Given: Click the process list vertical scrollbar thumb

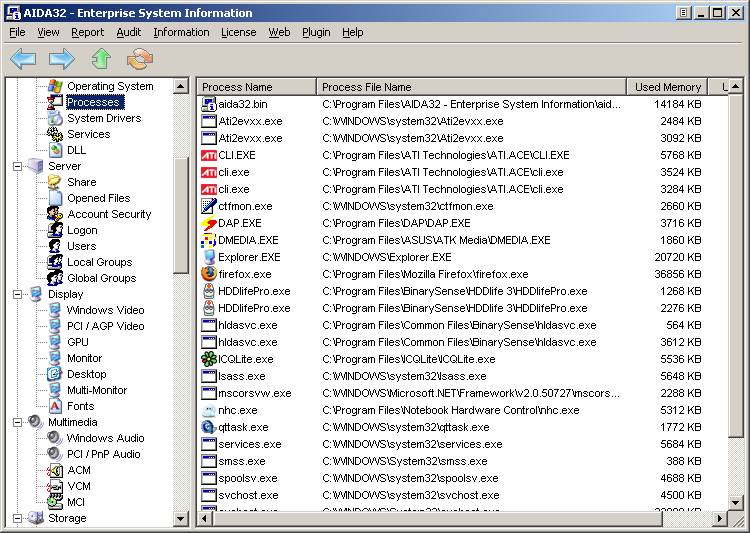Looking at the screenshot, I should point(736,266).
